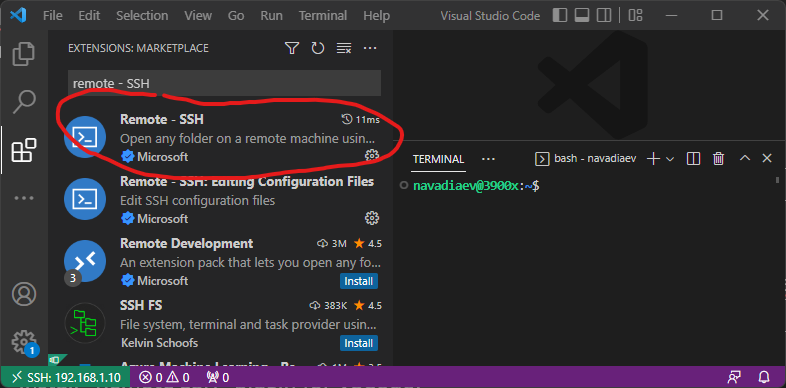This screenshot has width=786, height=388.
Task: Open the feedback icon in status bar
Action: 734,377
